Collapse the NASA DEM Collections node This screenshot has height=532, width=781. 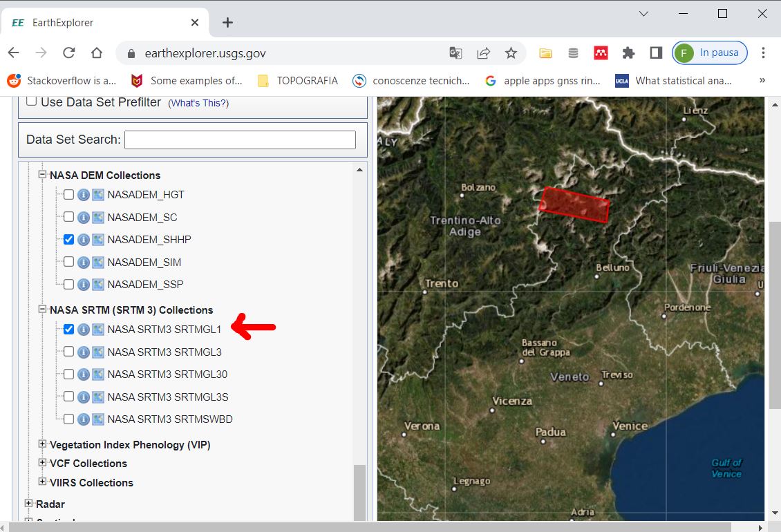point(42,175)
